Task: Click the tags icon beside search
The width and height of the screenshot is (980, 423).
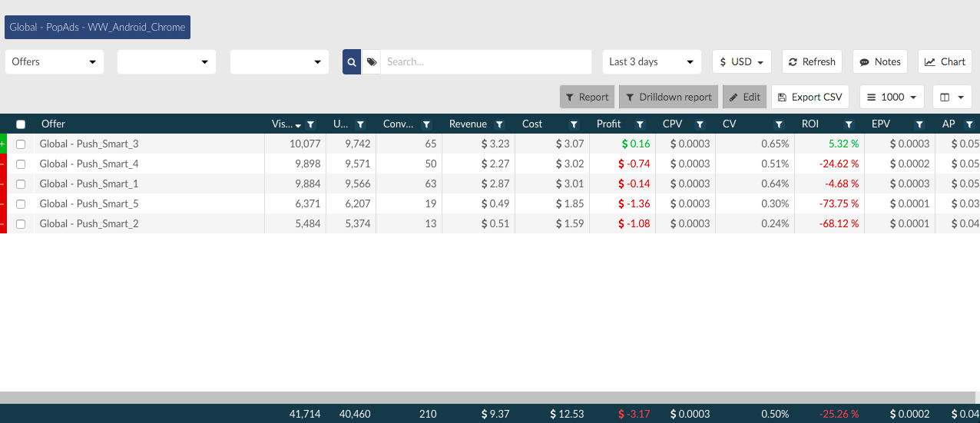Action: [371, 62]
